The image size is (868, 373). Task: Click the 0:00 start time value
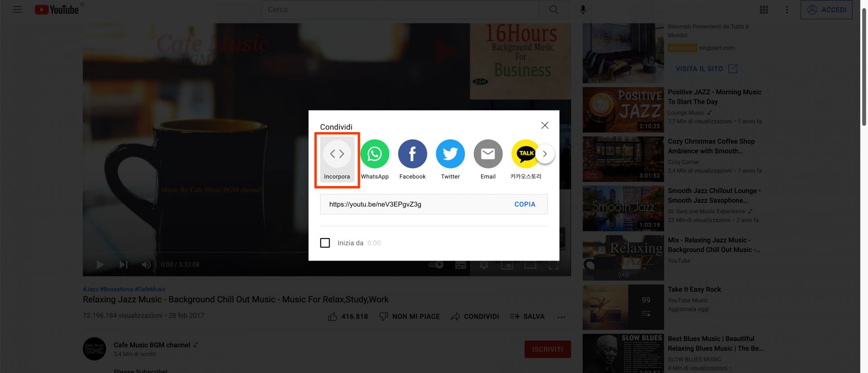coord(374,243)
